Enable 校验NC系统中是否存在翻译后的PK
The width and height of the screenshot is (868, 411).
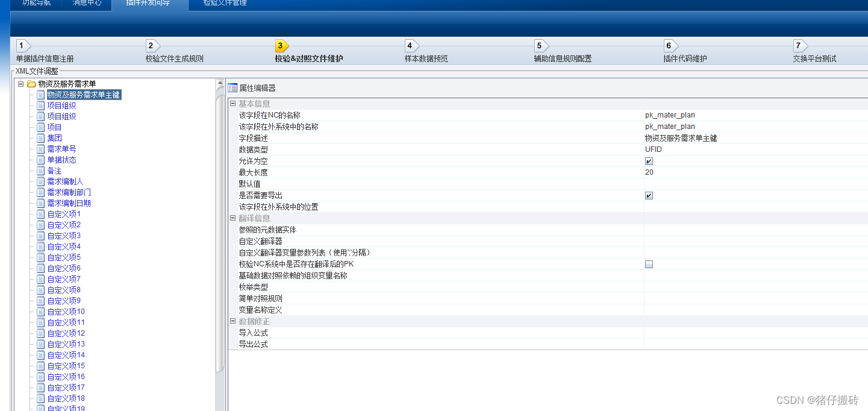649,264
